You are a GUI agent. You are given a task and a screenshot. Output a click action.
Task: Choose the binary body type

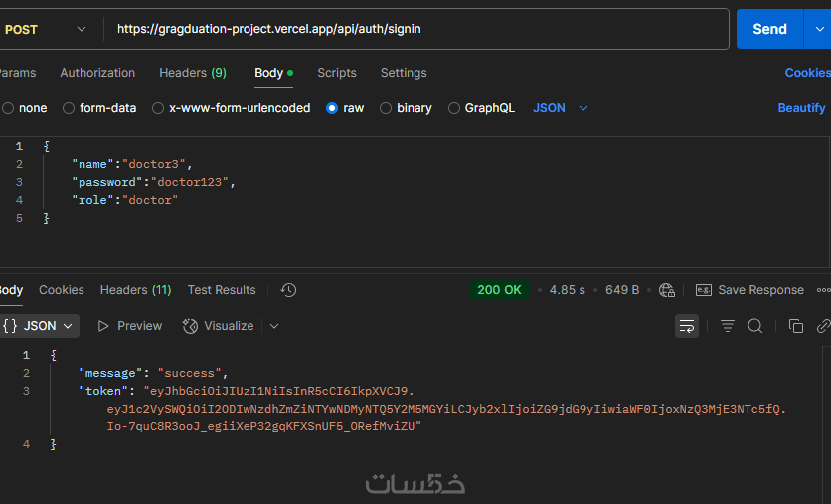386,108
